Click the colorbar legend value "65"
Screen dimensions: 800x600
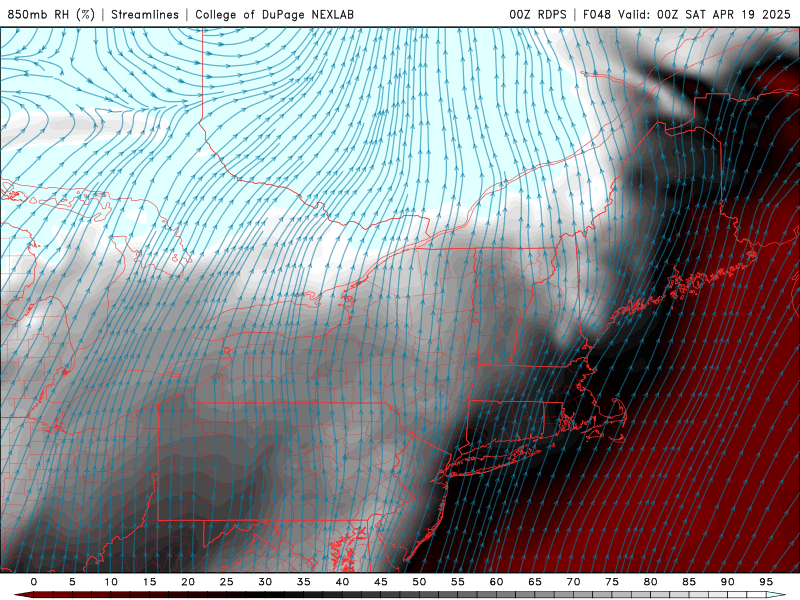[535, 582]
